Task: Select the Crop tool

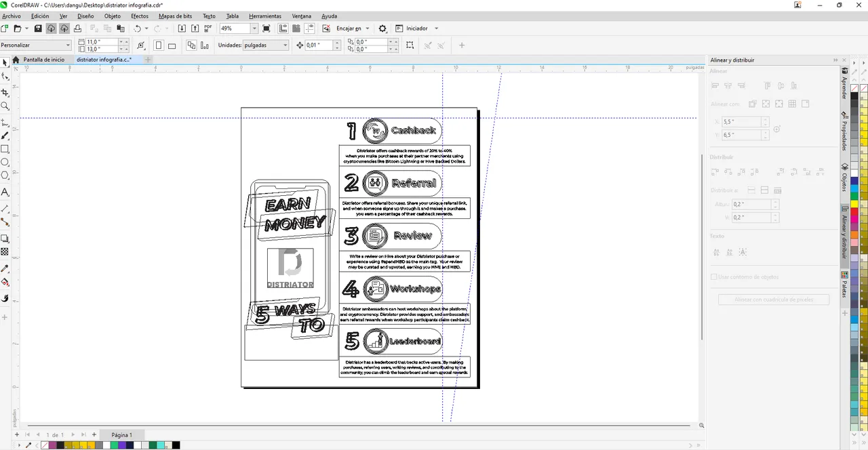Action: click(x=5, y=92)
